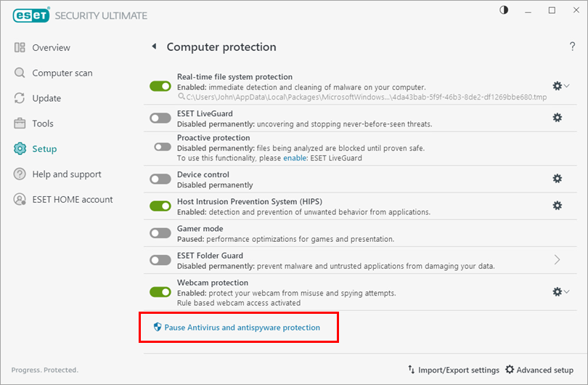The width and height of the screenshot is (588, 385).
Task: Open ESET HOME account page
Action: 72,199
